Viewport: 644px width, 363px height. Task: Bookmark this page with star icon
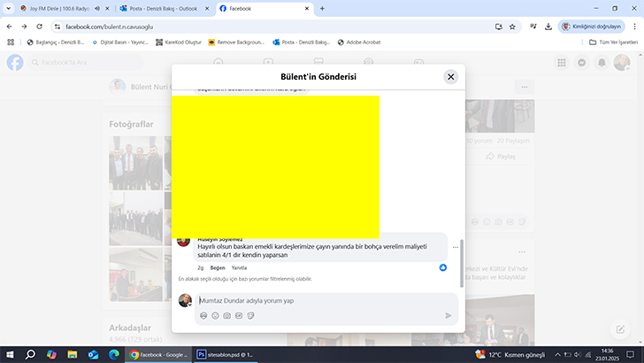(x=512, y=27)
